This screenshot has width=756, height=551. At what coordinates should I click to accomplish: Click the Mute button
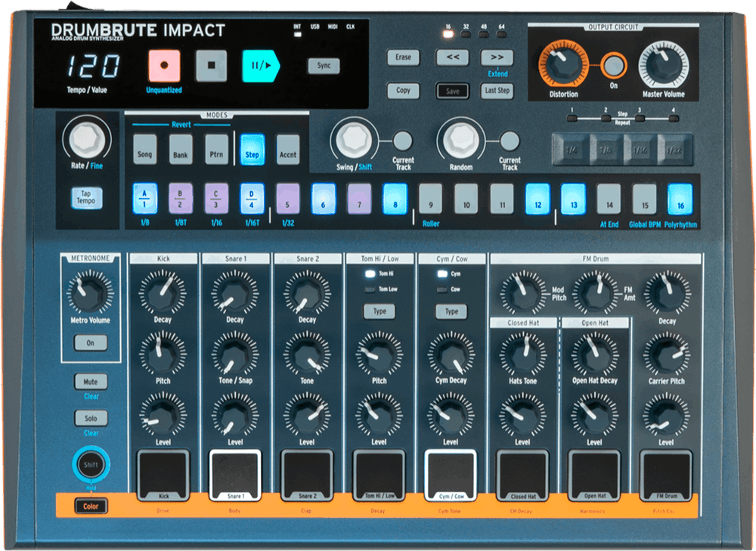tap(91, 381)
